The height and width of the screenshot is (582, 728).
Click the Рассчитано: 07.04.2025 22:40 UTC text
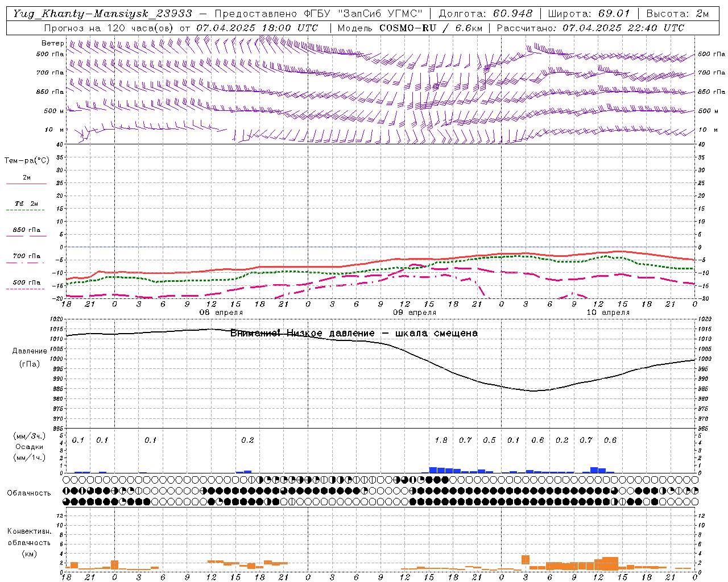[x=590, y=28]
